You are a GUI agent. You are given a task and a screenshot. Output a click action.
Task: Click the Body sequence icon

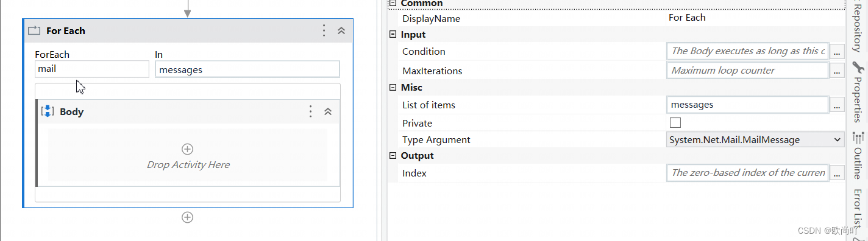tap(48, 111)
